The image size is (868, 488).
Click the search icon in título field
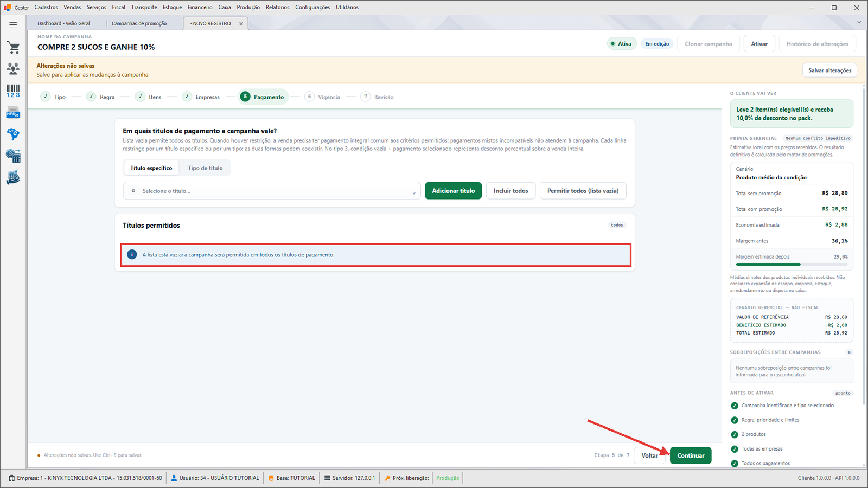tap(133, 191)
